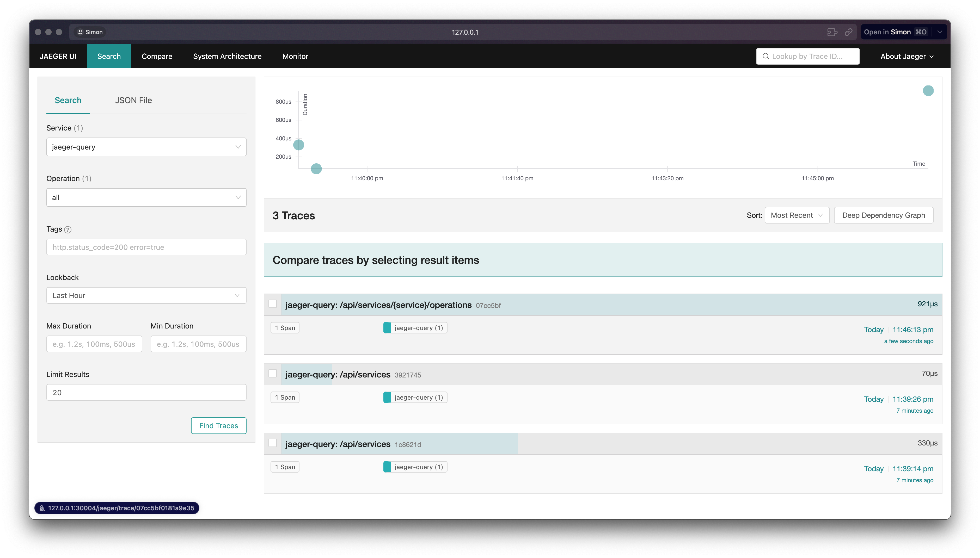Viewport: 980px width, 558px height.
Task: Click jaeger-query (1) tag on trace 3921745
Action: (x=415, y=398)
